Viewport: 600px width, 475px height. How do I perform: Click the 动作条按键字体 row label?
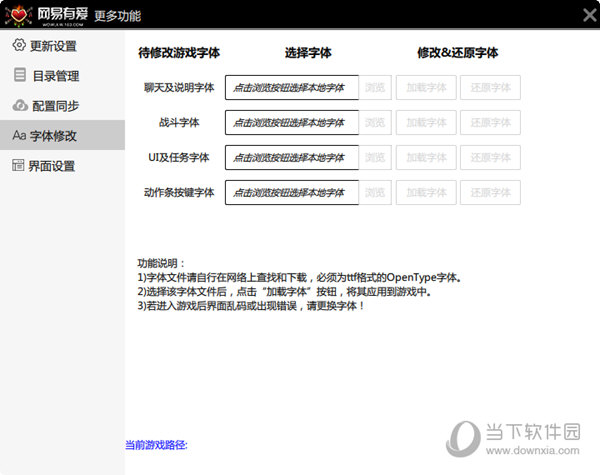(179, 193)
